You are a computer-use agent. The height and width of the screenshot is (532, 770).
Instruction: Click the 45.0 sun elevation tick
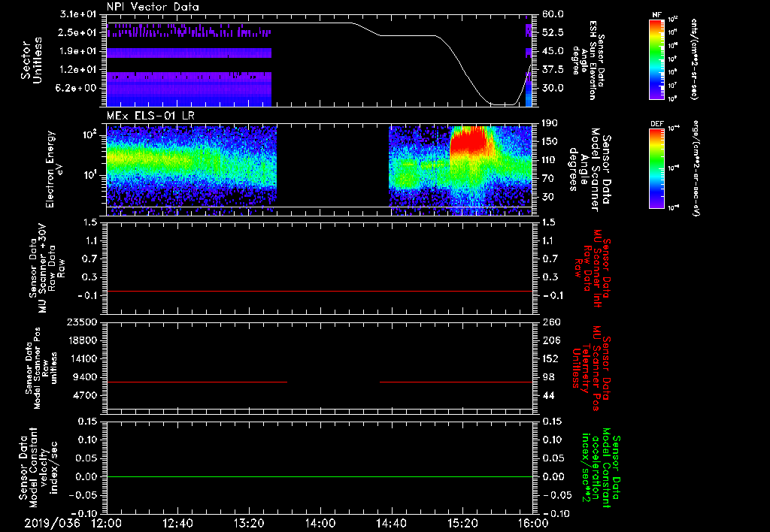coord(553,51)
